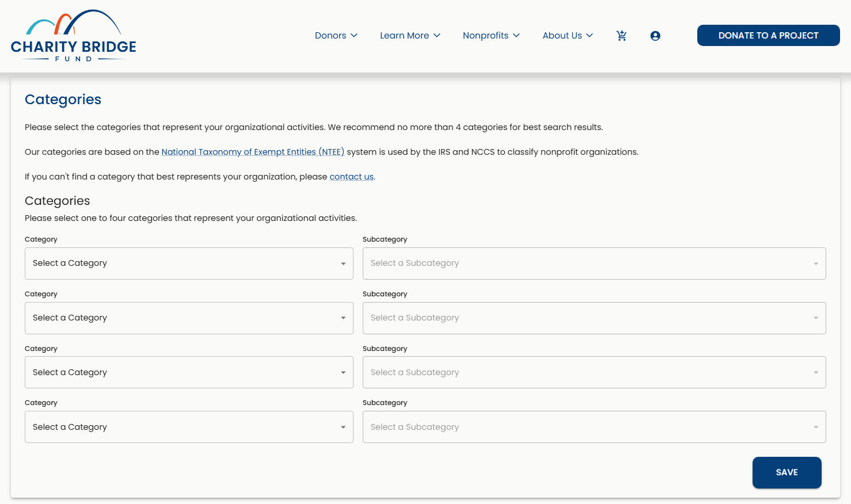Expand the fourth Subcategory dropdown
Viewport: 851px width, 504px height.
[x=594, y=427]
